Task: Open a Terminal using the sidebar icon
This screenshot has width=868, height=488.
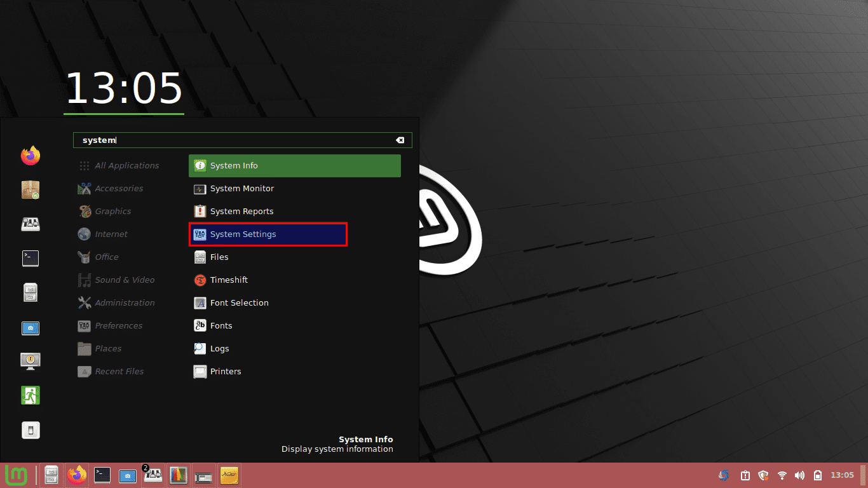Action: [x=30, y=259]
